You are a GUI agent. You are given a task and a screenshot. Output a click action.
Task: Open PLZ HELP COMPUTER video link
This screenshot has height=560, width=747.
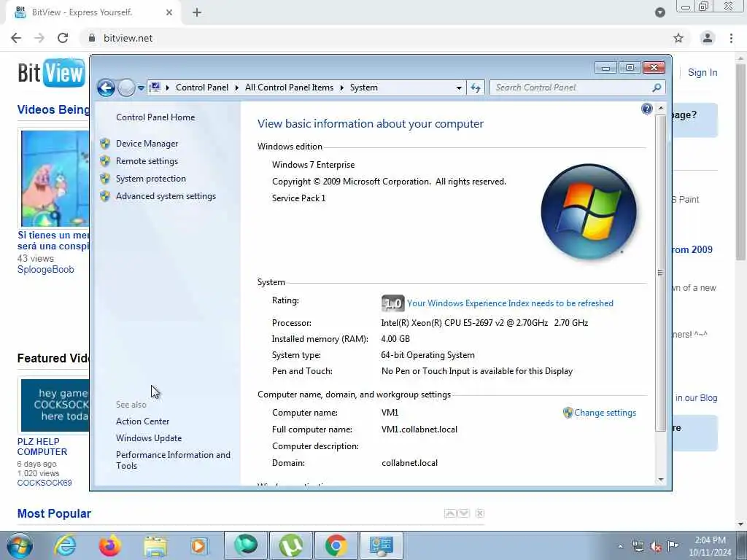42,447
